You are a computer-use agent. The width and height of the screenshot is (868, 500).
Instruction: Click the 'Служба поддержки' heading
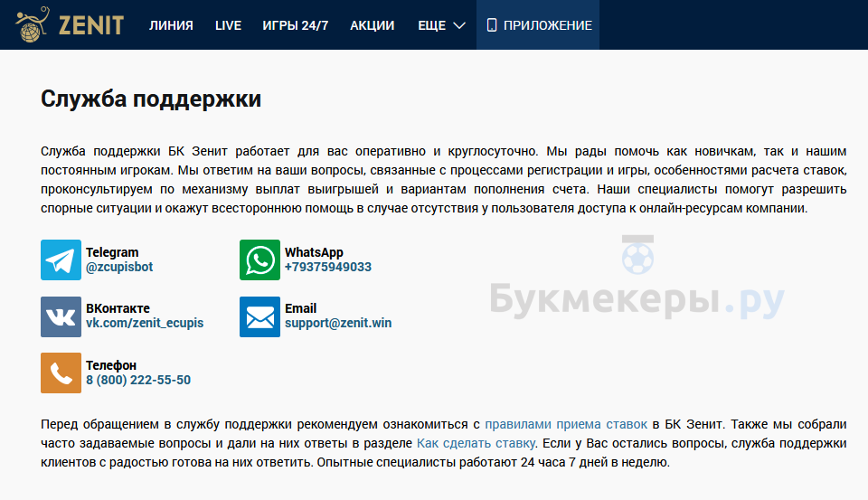(x=151, y=99)
